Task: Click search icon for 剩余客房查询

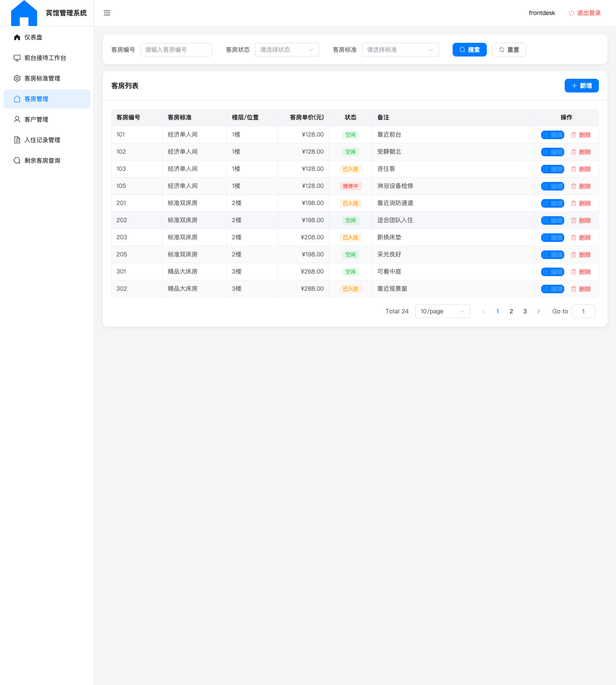Action: coord(17,161)
